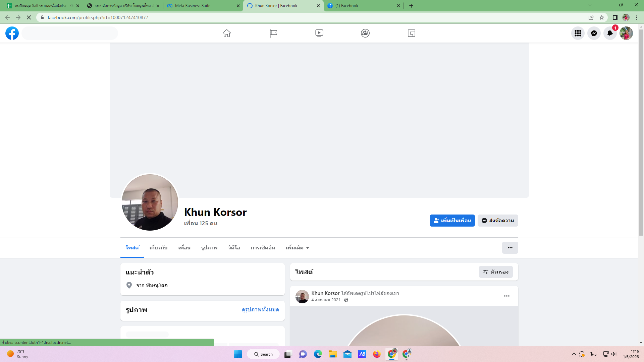Open the Gaming icon in navigation
This screenshot has height=362, width=644.
click(412, 33)
